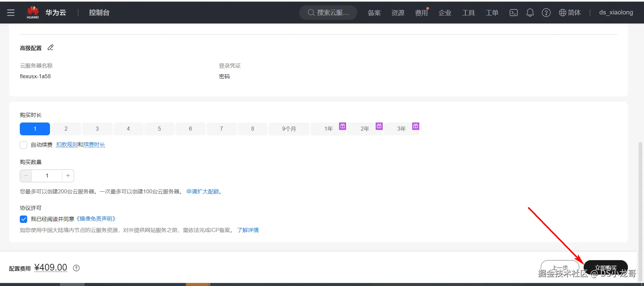Show price details via the question icon
644x286 pixels.
pos(76,268)
